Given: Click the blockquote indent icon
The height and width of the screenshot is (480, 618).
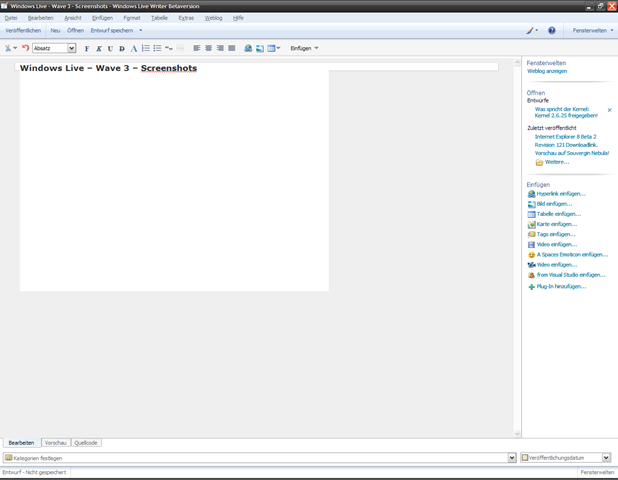Looking at the screenshot, I should click(169, 48).
